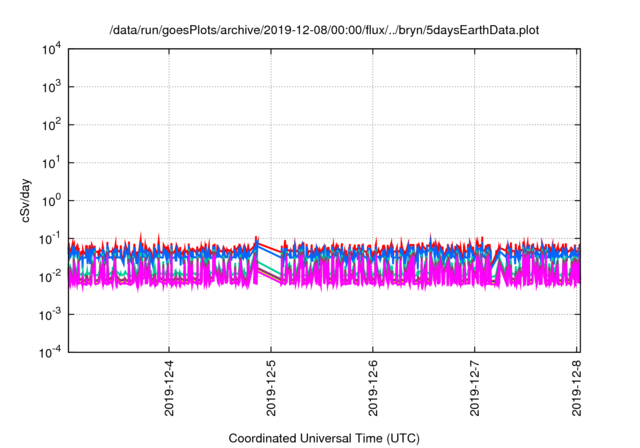Click the 10^-3 y-axis tick label
The image size is (640, 448).
50,315
